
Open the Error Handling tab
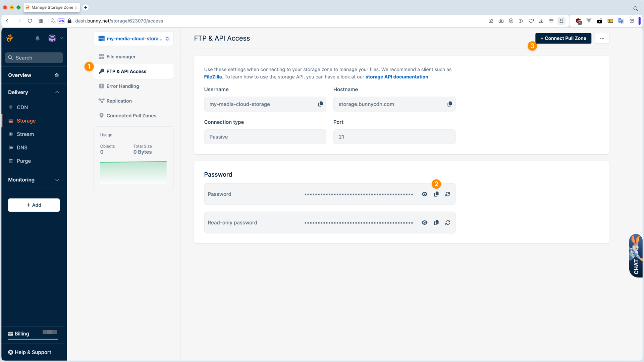133,86
